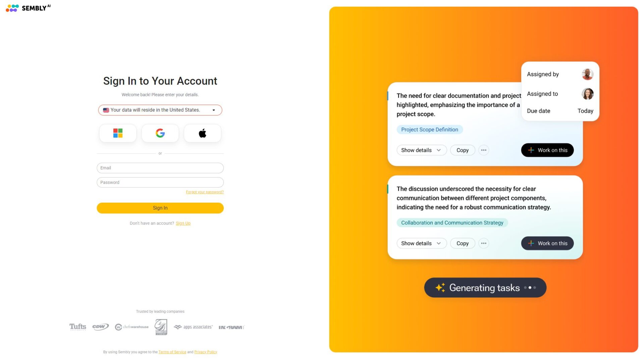Screen dimensions: 644x359
Task: Open the data residency region dropdown
Action: tap(160, 110)
